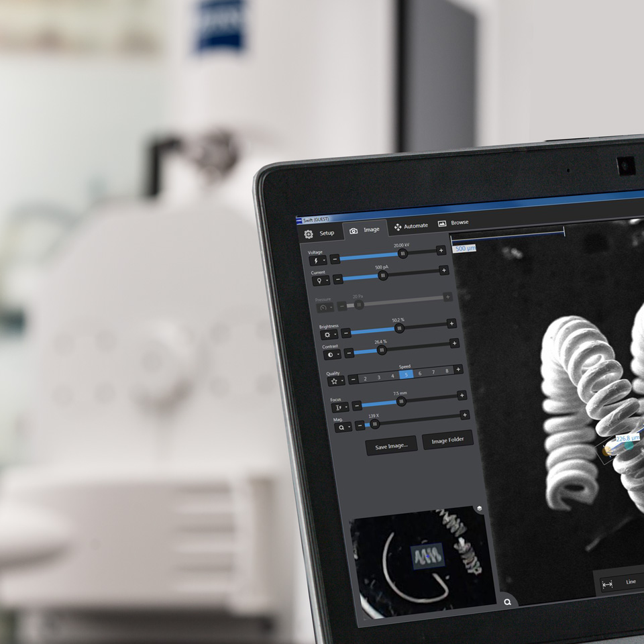
Task: Reduce Mag. with the minus button
Action: (360, 426)
